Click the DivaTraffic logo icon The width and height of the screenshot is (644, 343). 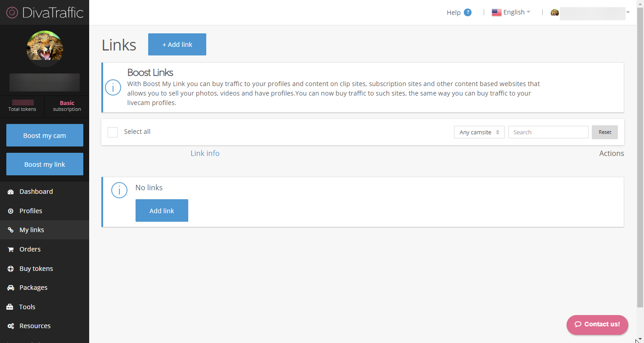click(12, 12)
